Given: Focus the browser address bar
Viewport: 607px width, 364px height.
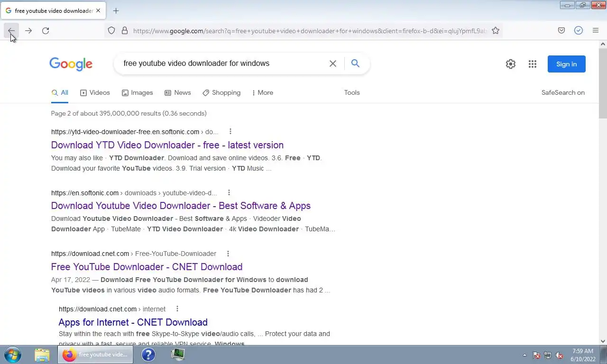Looking at the screenshot, I should pos(310,31).
